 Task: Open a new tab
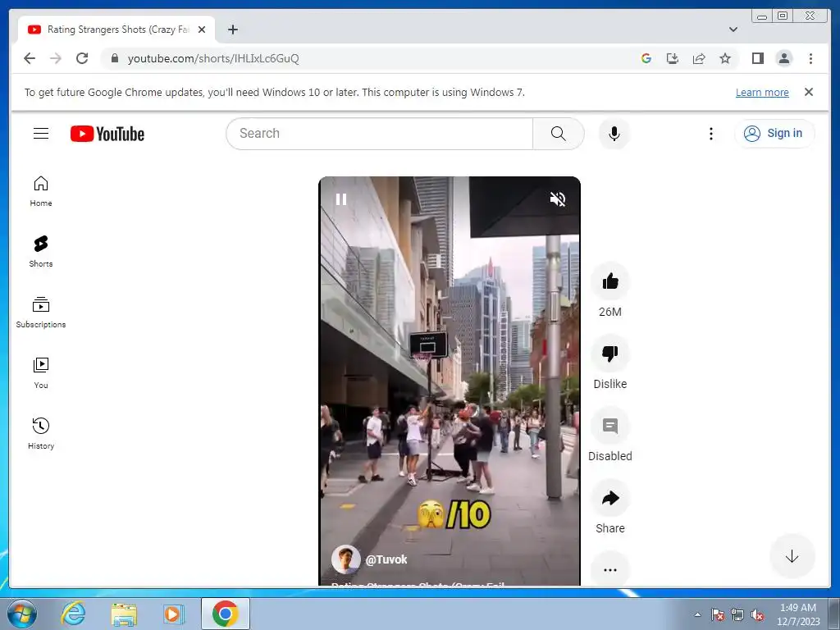(232, 30)
